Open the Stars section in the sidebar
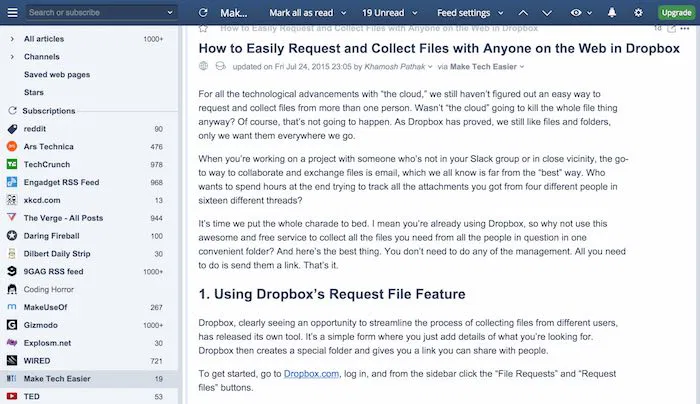Image resolution: width=700 pixels, height=404 pixels. tap(34, 92)
